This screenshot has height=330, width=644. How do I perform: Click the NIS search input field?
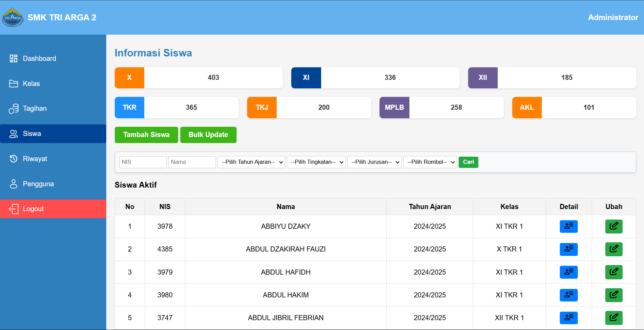[143, 162]
